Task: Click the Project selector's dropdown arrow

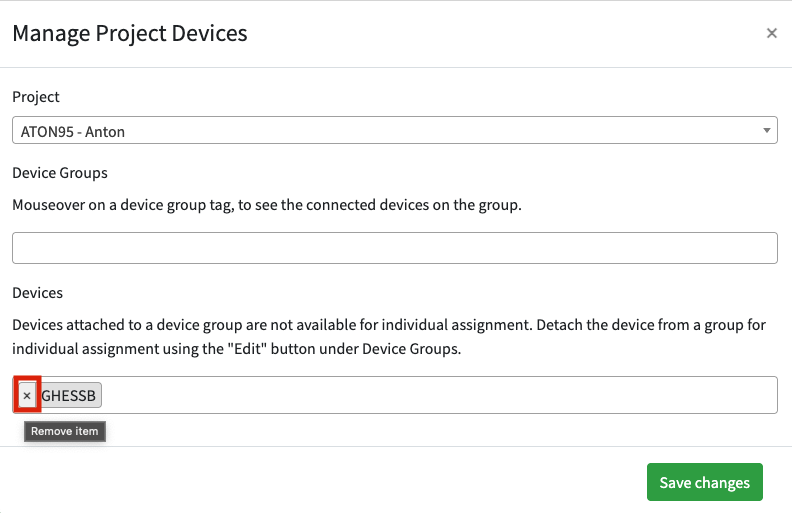Action: pyautogui.click(x=766, y=131)
